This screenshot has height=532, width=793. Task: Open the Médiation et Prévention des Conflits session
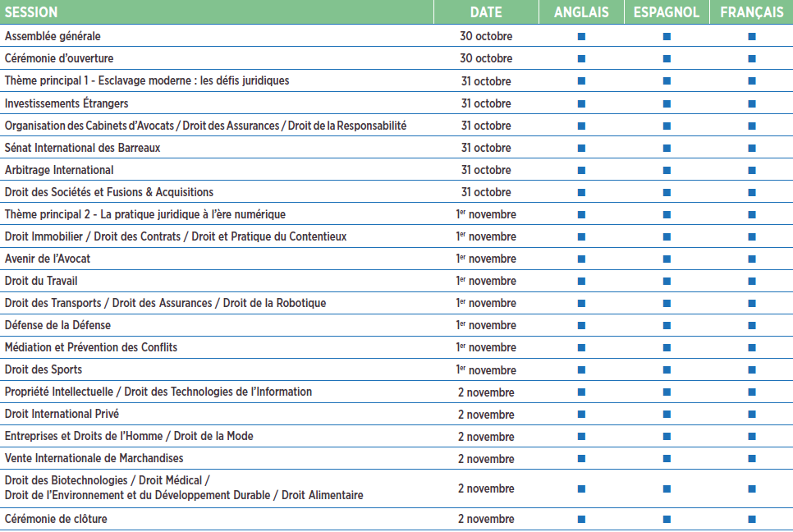point(91,347)
